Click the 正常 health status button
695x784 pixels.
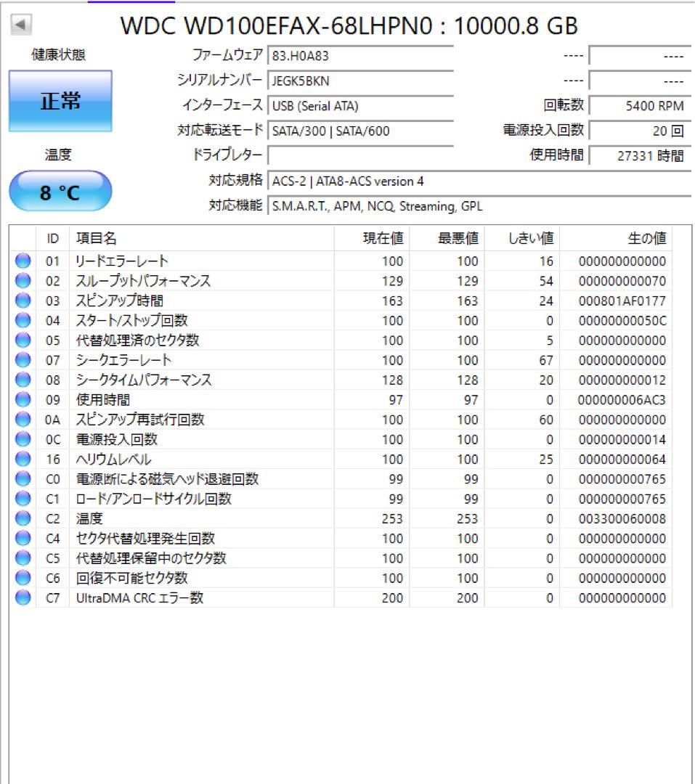click(x=60, y=102)
